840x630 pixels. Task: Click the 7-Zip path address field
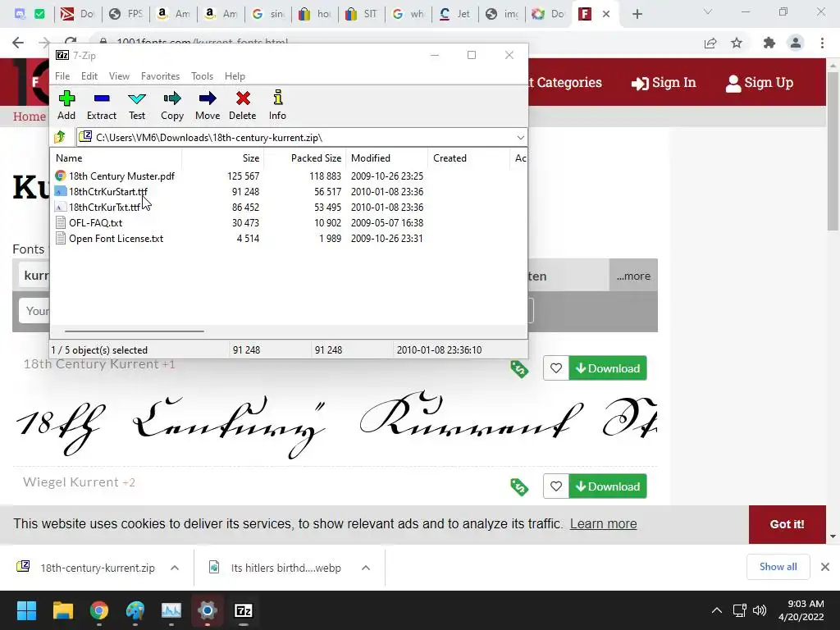coord(302,138)
